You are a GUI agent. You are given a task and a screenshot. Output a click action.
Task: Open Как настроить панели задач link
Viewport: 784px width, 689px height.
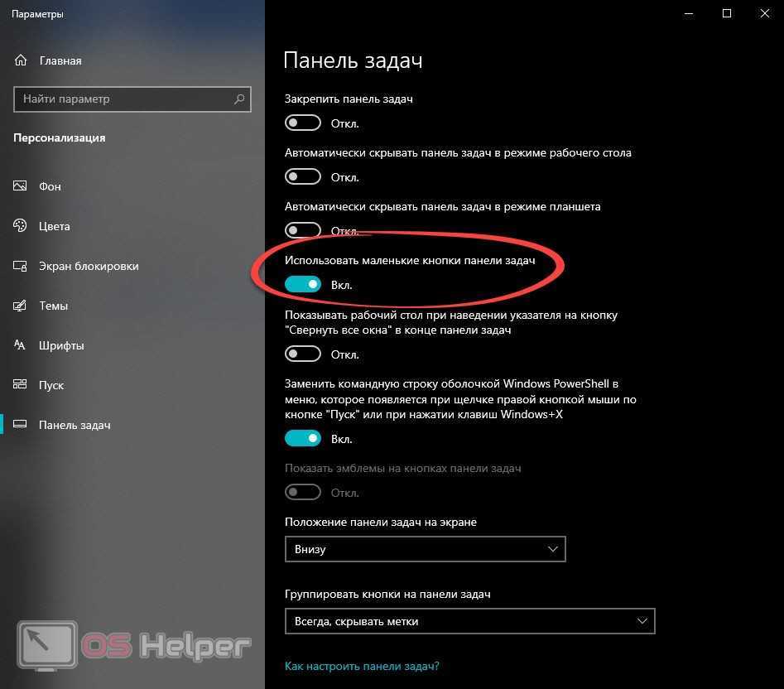click(362, 666)
